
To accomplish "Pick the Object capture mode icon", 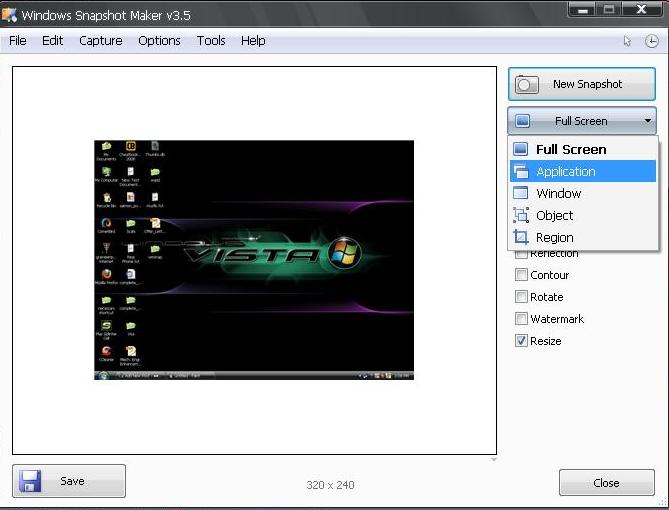I will 521,215.
